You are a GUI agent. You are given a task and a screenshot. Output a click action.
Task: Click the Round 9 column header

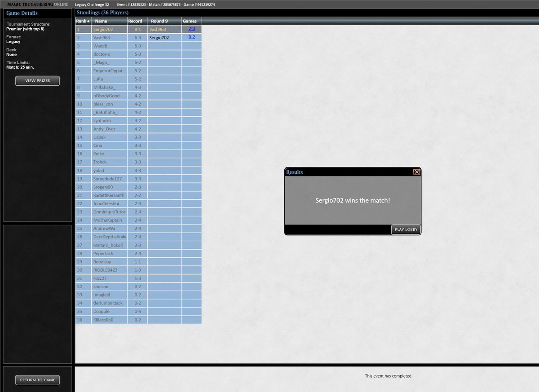pyautogui.click(x=164, y=21)
